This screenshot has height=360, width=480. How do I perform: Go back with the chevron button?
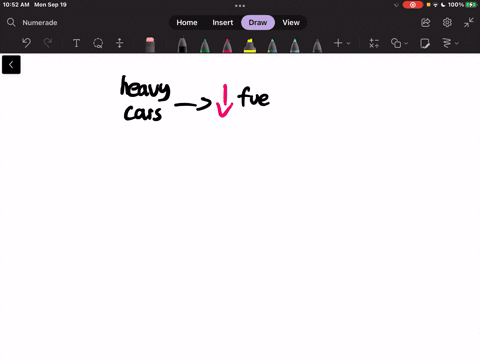(11, 64)
